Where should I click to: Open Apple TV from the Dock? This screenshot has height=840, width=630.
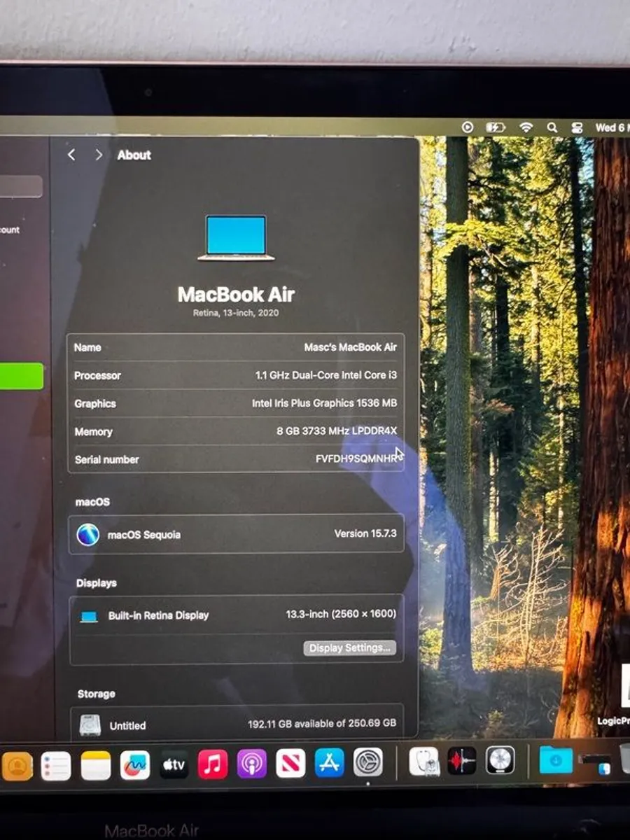174,765
